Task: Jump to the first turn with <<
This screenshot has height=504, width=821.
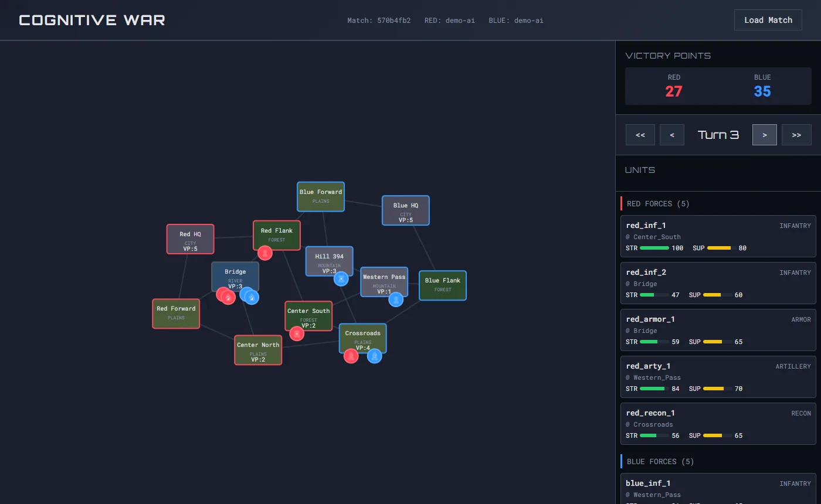Action: click(x=640, y=135)
